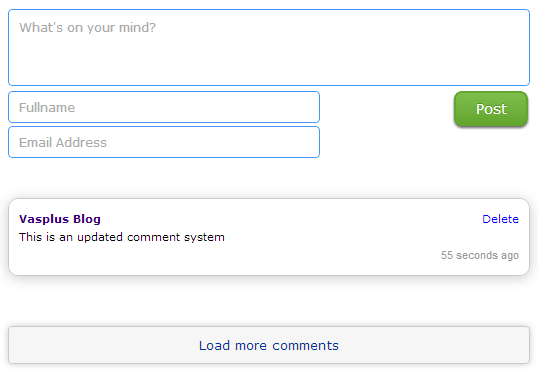
Task: Click the comment text "This is an updated comment system"
Action: 122,237
